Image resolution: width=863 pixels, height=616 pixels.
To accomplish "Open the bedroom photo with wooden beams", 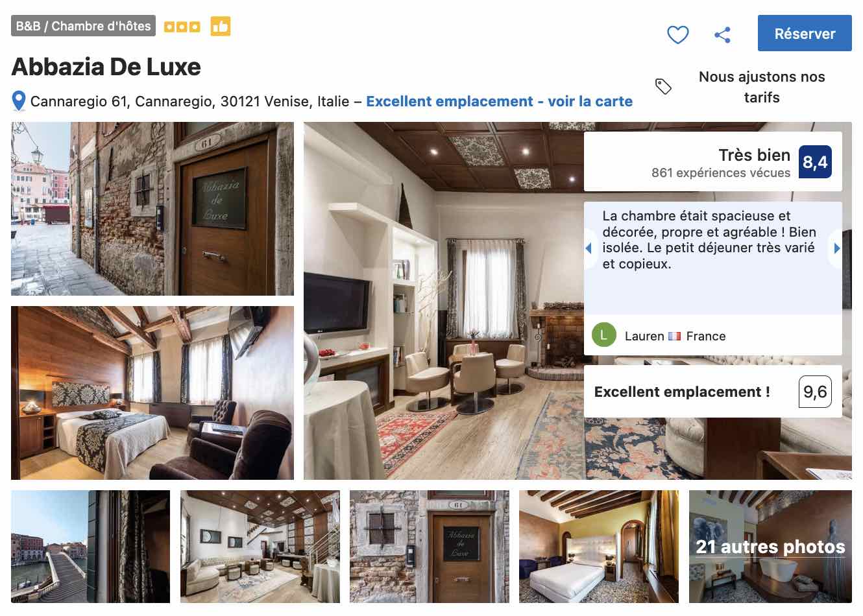I will [x=152, y=393].
